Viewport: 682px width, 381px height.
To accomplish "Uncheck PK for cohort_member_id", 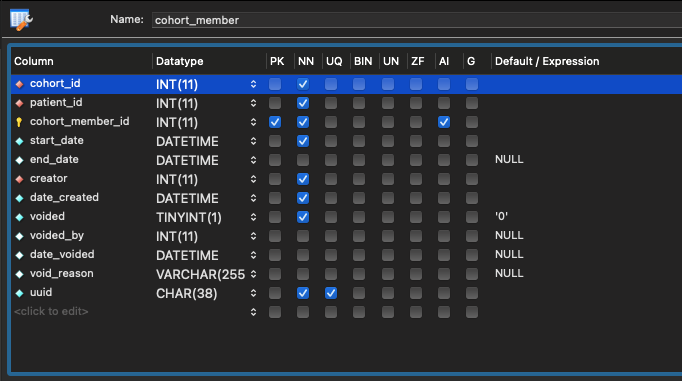I will [x=275, y=122].
